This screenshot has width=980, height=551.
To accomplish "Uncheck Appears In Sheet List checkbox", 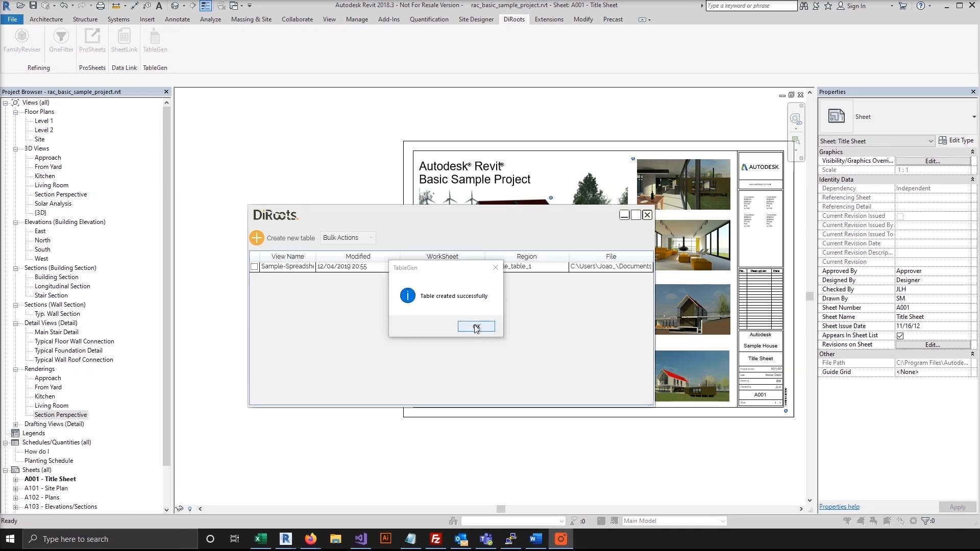I will click(900, 336).
